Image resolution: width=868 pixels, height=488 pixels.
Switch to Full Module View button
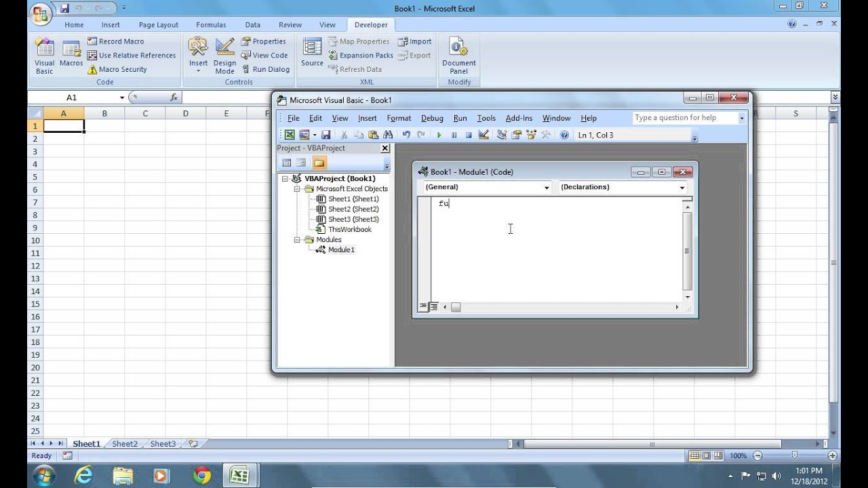tap(434, 306)
